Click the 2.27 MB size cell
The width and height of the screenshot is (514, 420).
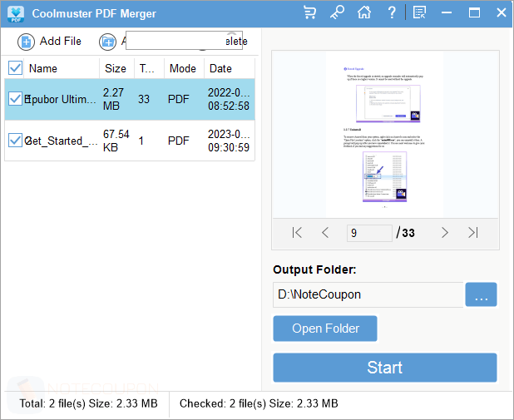tap(113, 99)
